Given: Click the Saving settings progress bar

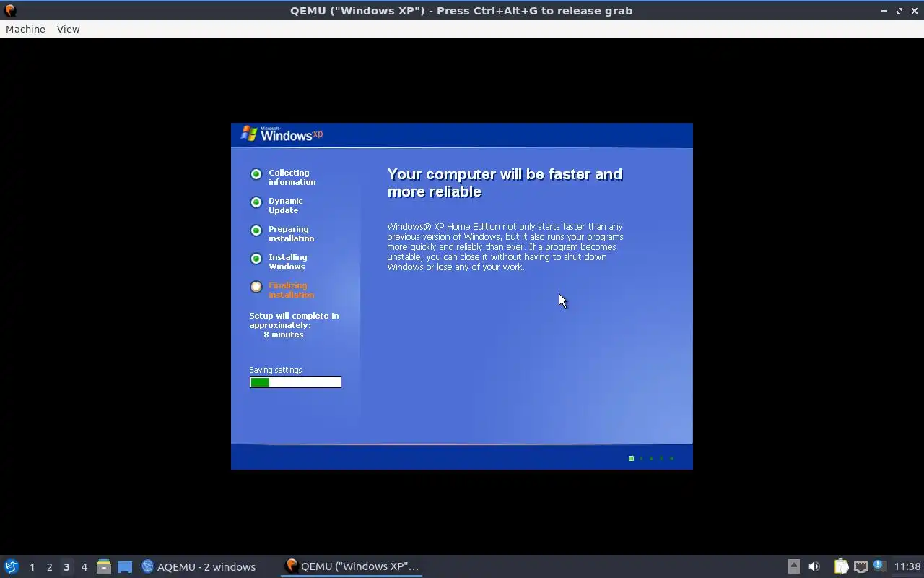Looking at the screenshot, I should coord(295,382).
